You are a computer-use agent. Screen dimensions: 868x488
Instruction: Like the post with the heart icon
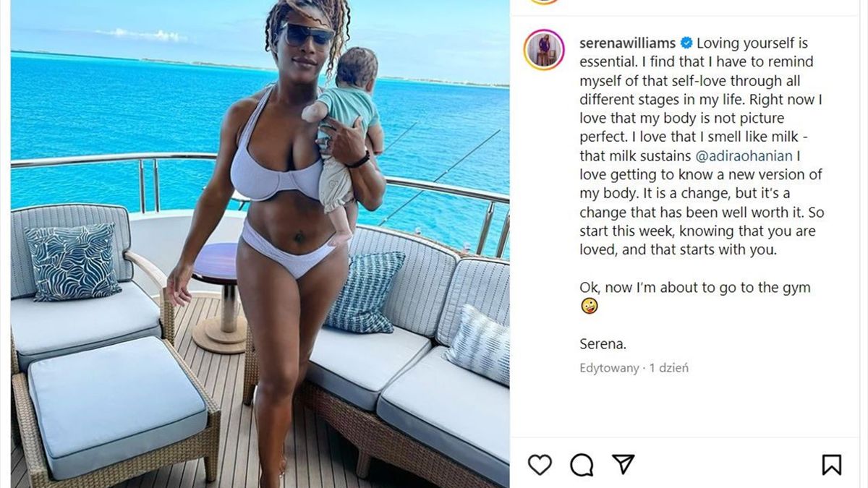point(540,464)
